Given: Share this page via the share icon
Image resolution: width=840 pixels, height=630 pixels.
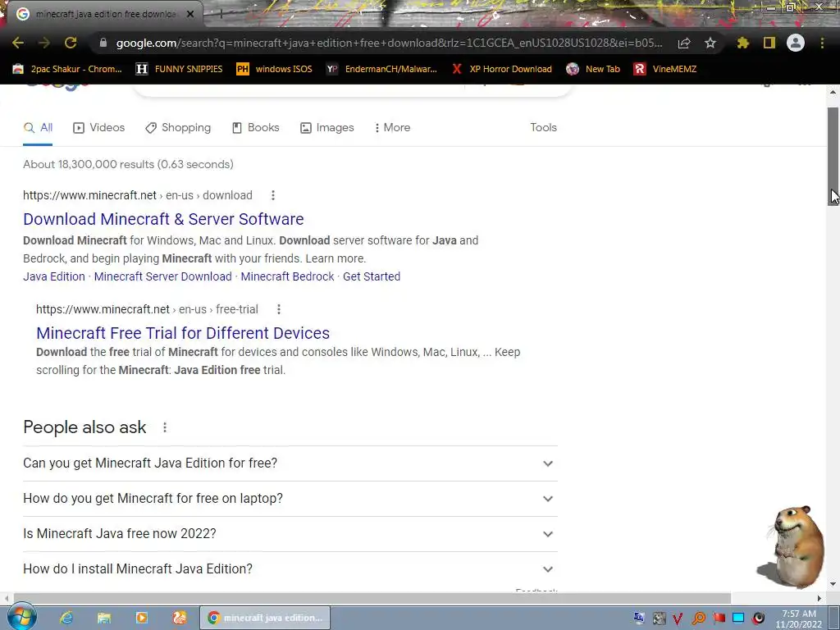Looking at the screenshot, I should [684, 43].
